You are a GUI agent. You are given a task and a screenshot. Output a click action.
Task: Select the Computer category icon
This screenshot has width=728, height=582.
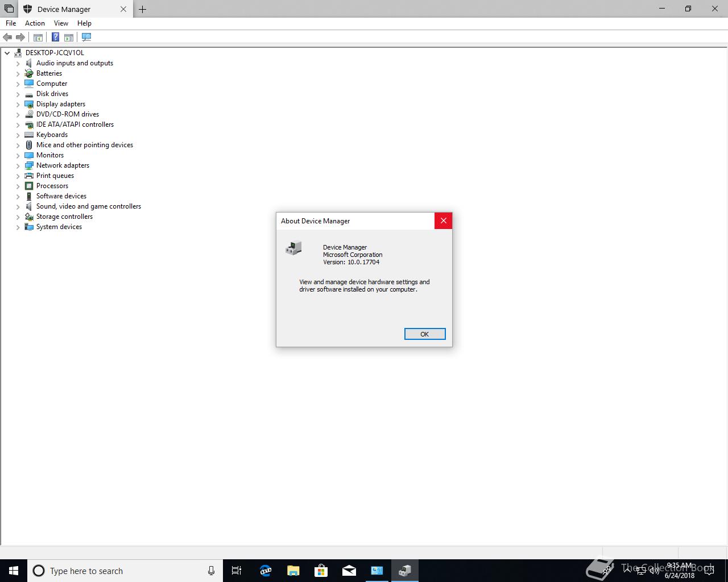point(29,84)
